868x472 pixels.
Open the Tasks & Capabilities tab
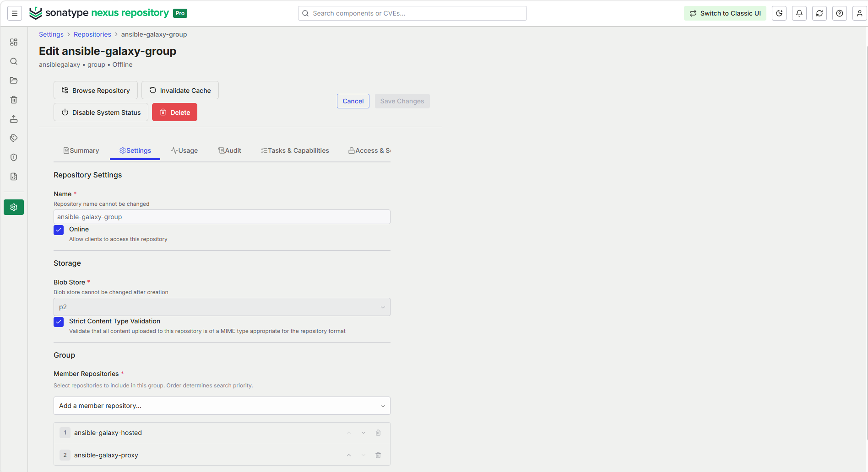(x=295, y=150)
